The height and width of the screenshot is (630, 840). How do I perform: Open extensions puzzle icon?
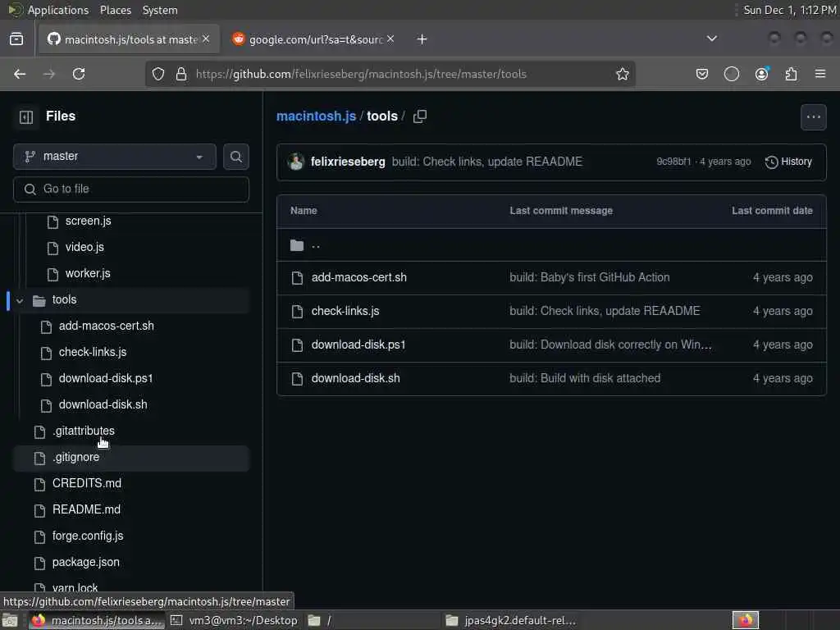(792, 74)
